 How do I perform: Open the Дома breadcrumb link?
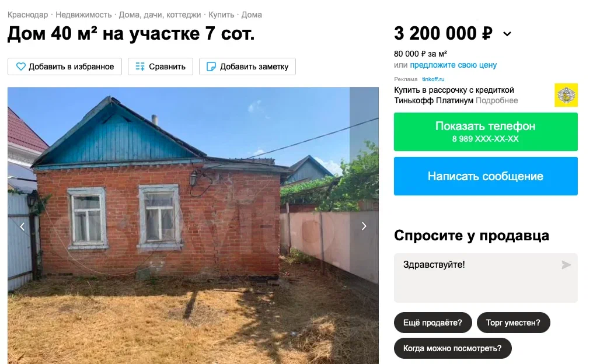click(x=252, y=15)
